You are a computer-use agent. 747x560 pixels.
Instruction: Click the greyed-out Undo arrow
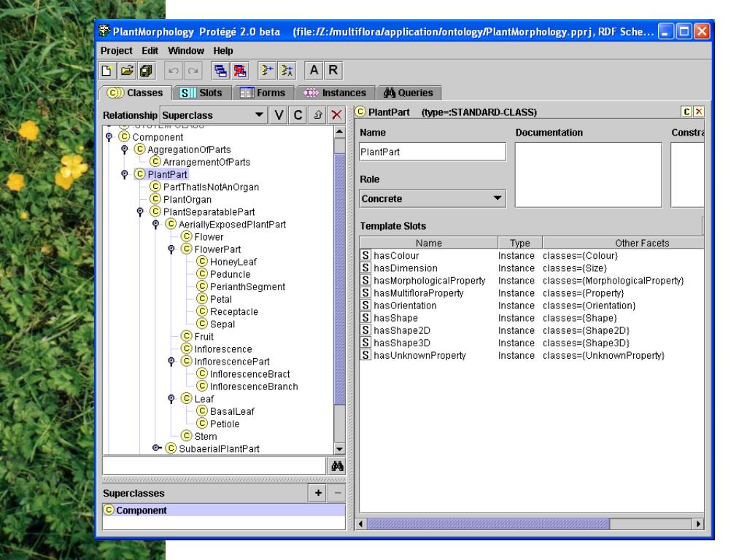(x=174, y=71)
